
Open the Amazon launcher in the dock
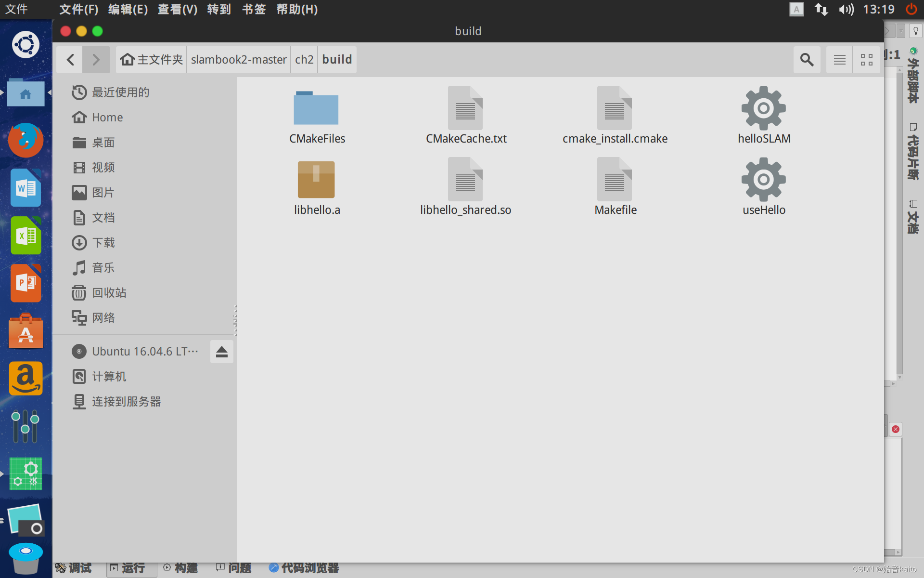point(25,379)
